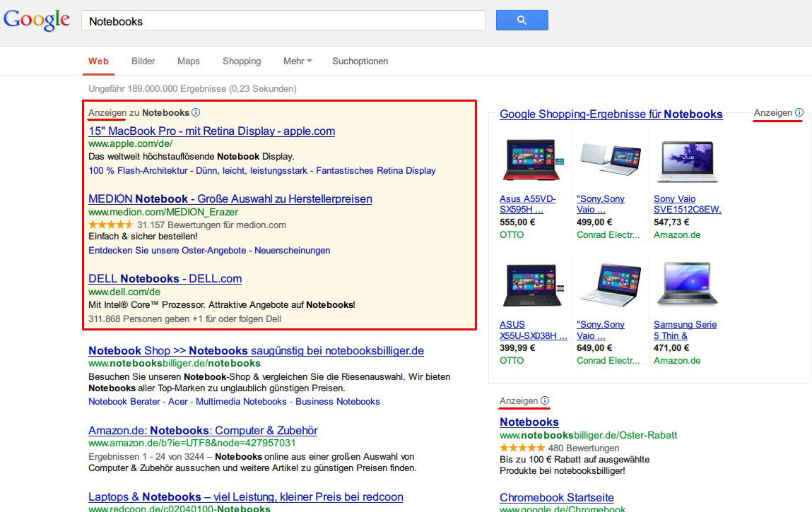The width and height of the screenshot is (812, 512).
Task: Click 'Fantastisches Retina Display' sitelink
Action: 376,170
